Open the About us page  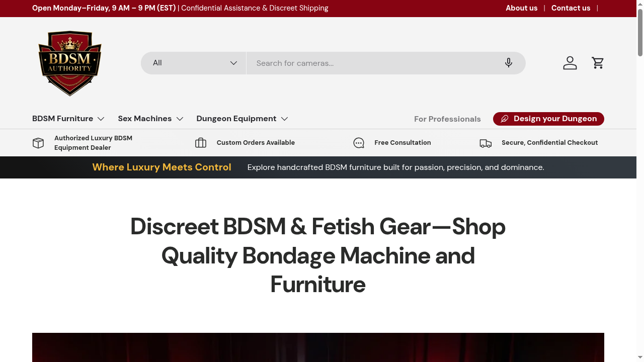point(522,8)
